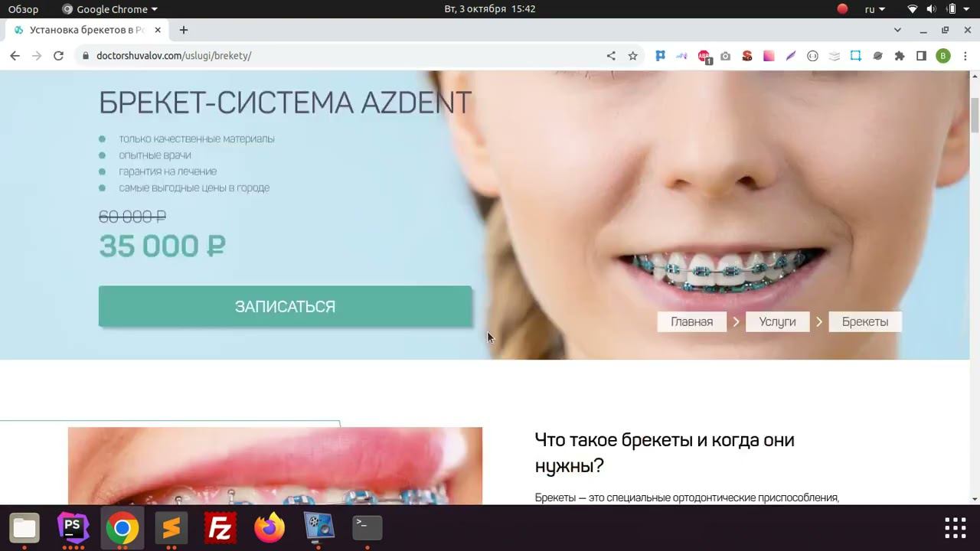
Task: Go to Главная breadcrumb
Action: pos(692,321)
